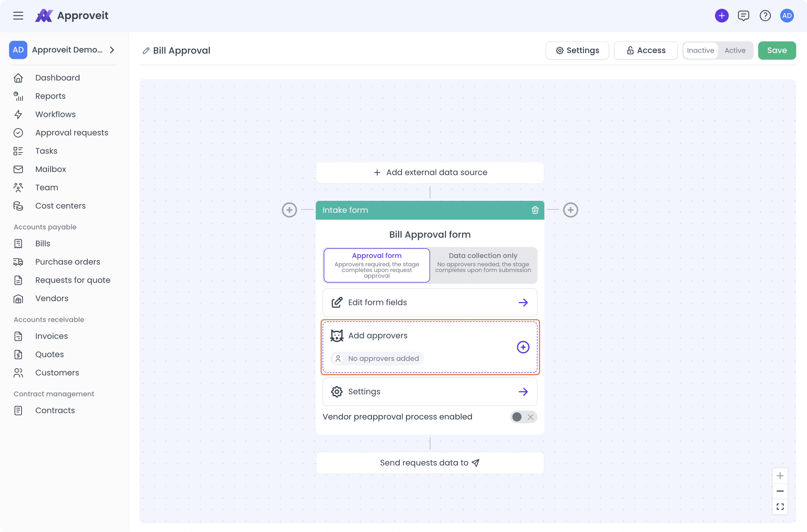The width and height of the screenshot is (807, 532).
Task: Set workflow status to Active
Action: (x=735, y=51)
